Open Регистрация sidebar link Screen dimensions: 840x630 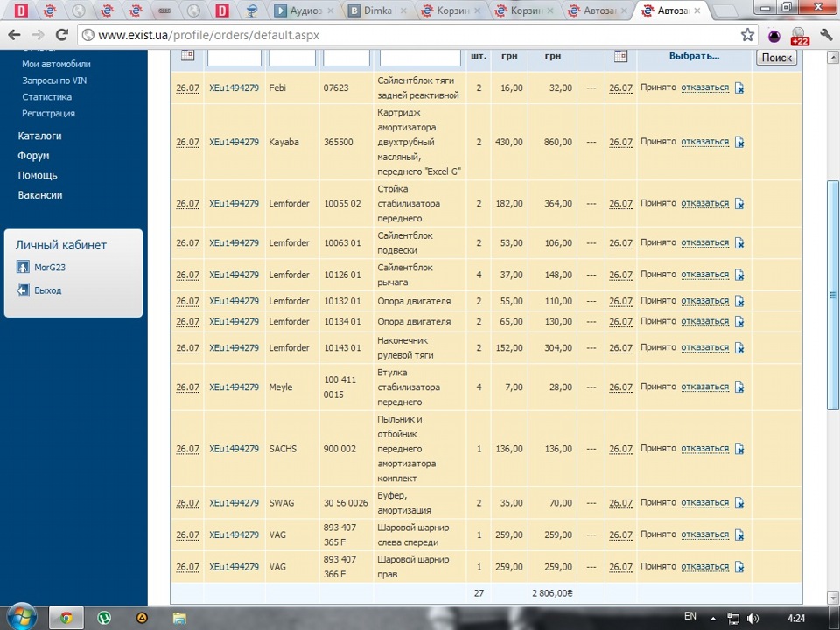pyautogui.click(x=48, y=113)
